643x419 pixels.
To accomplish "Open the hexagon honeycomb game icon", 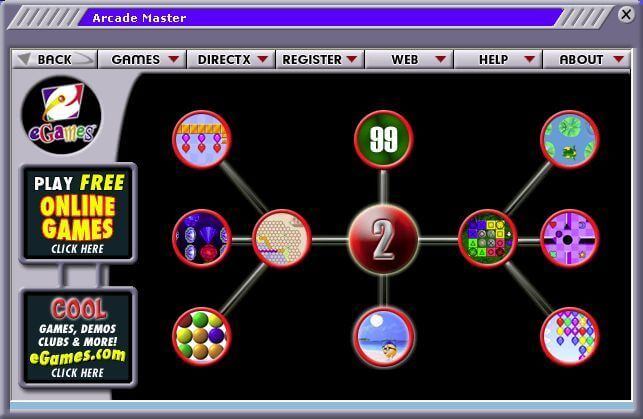I will (281, 238).
